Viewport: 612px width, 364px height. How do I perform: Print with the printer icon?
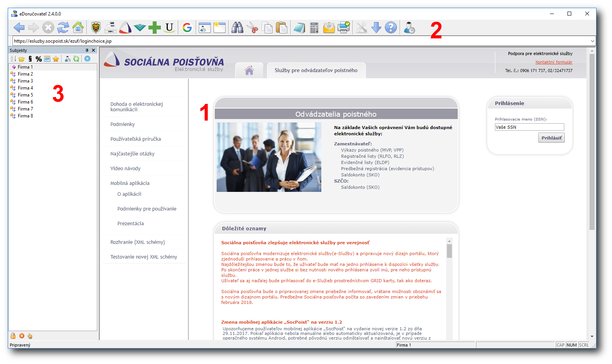click(x=344, y=28)
